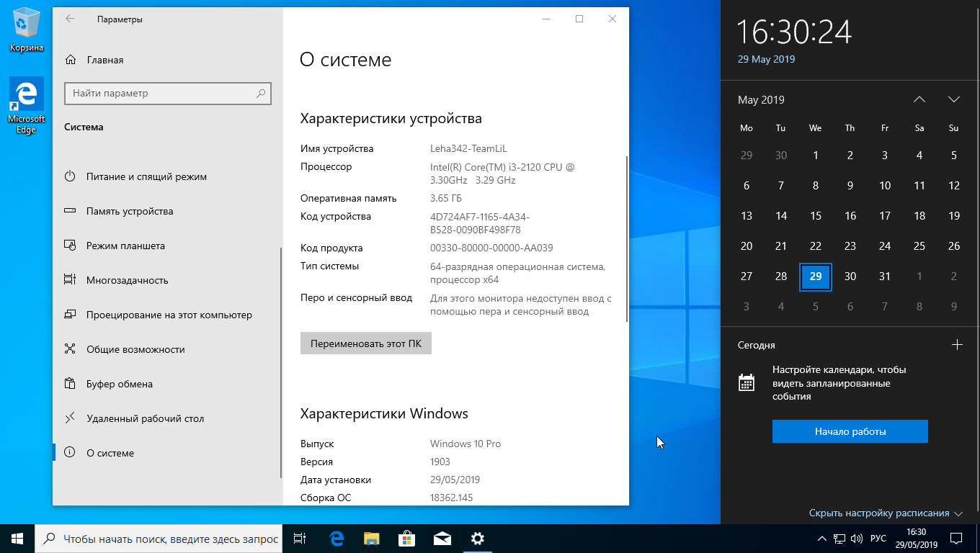Launch Microsoft Edge from the taskbar
Viewport: 980px width, 553px height.
tap(337, 539)
